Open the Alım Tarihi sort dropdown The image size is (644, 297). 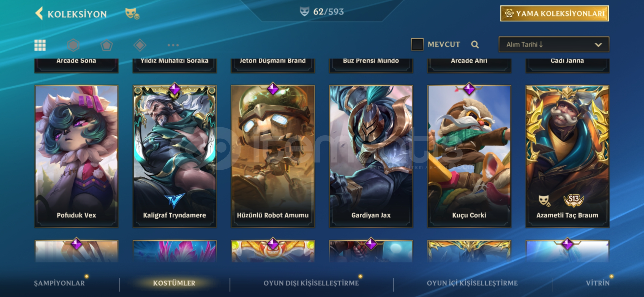(x=554, y=45)
